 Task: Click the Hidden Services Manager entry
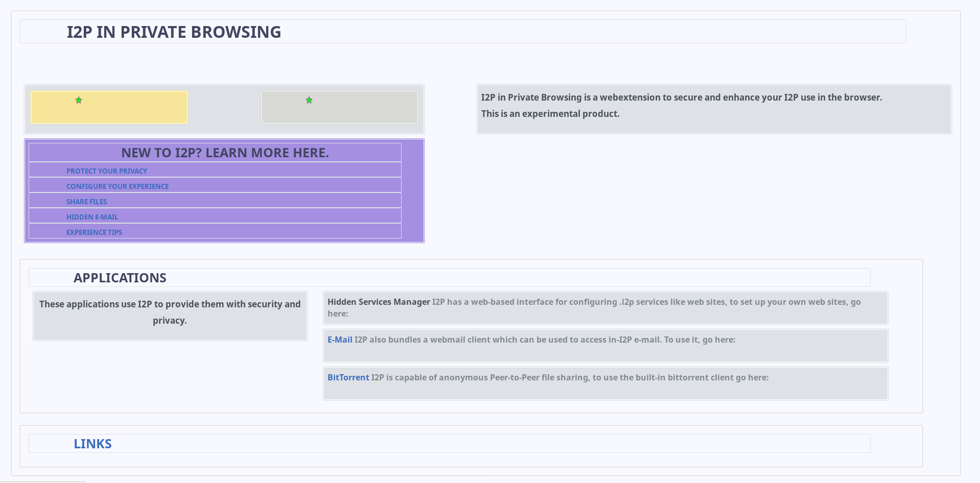tap(379, 302)
